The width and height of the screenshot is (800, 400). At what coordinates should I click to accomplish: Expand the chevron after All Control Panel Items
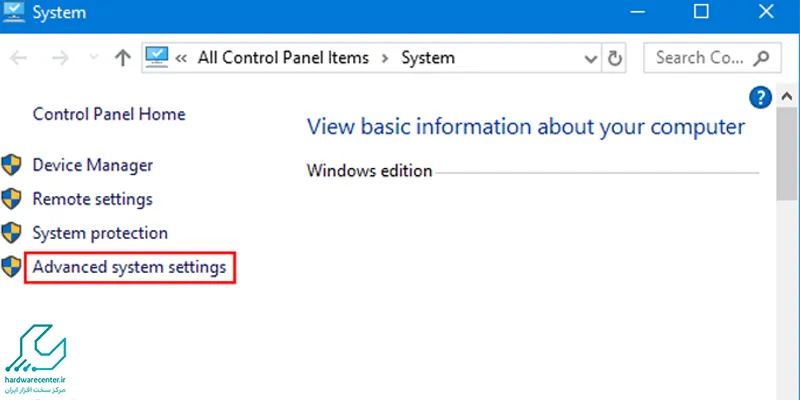pyautogui.click(x=385, y=58)
